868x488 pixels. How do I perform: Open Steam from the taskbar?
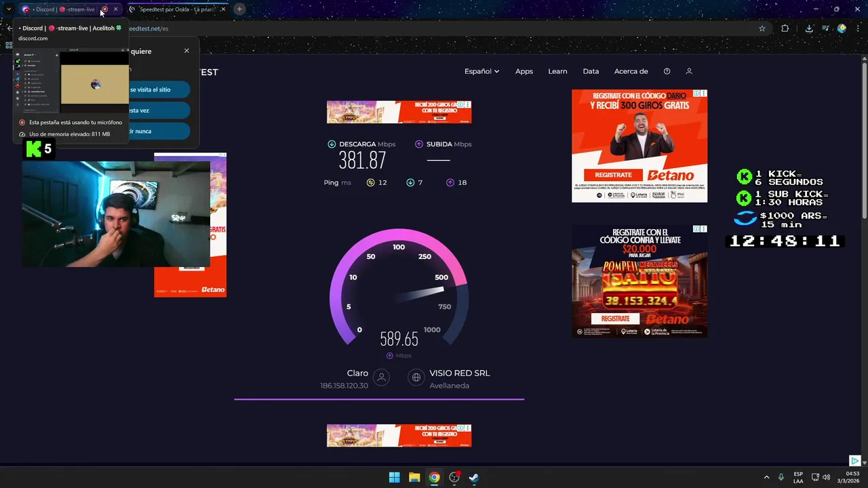(474, 477)
